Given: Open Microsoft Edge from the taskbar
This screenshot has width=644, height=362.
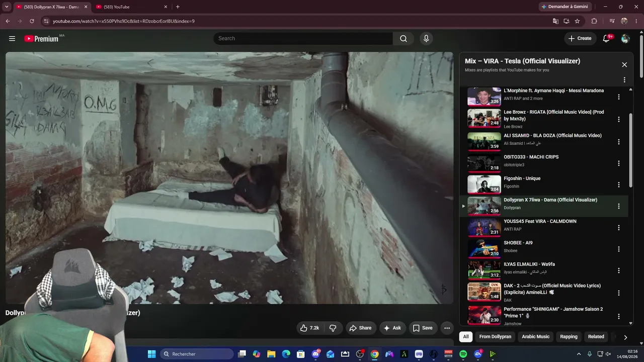Looking at the screenshot, I should [x=286, y=354].
